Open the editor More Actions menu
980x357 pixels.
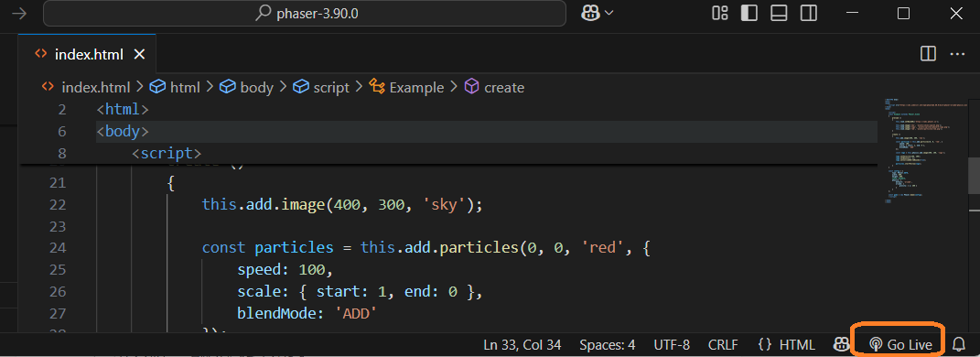[x=957, y=54]
